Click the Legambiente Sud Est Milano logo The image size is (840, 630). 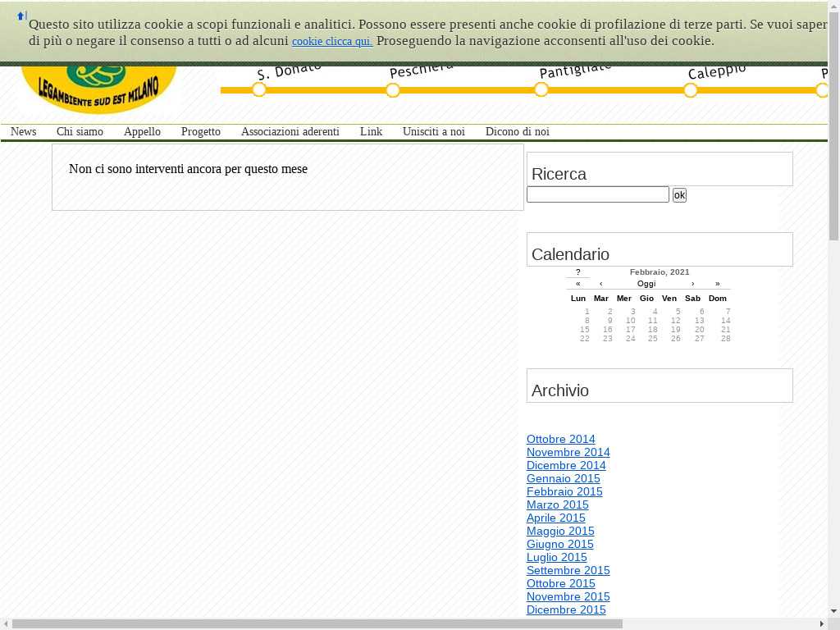coord(98,88)
